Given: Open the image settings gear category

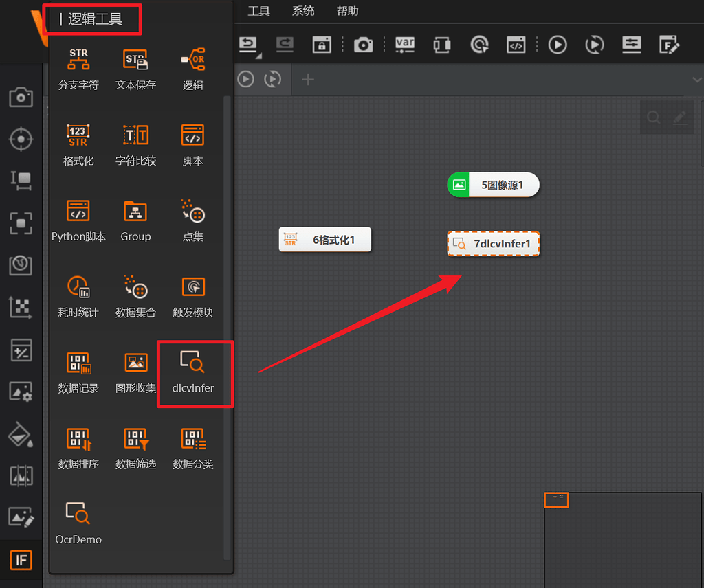Looking at the screenshot, I should 21,392.
